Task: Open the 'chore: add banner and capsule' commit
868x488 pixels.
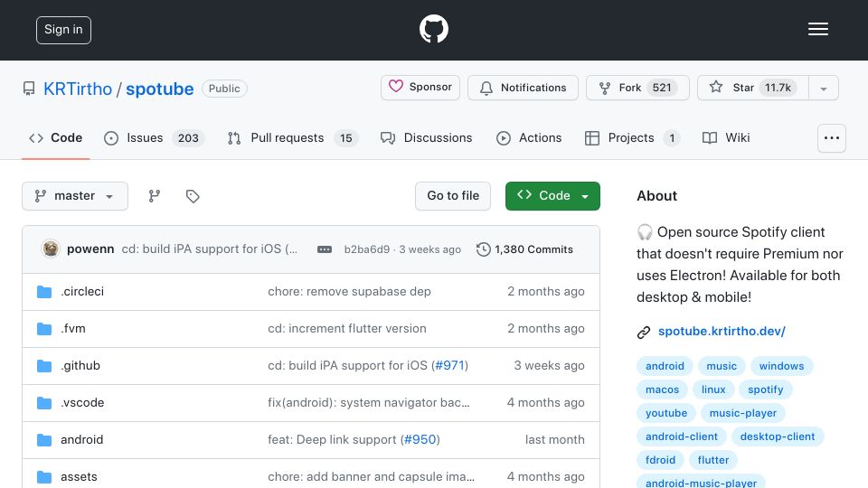Action: (371, 477)
